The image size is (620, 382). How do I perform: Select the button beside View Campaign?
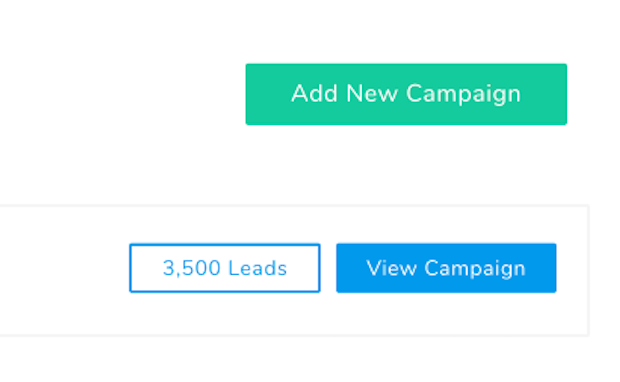tap(225, 268)
